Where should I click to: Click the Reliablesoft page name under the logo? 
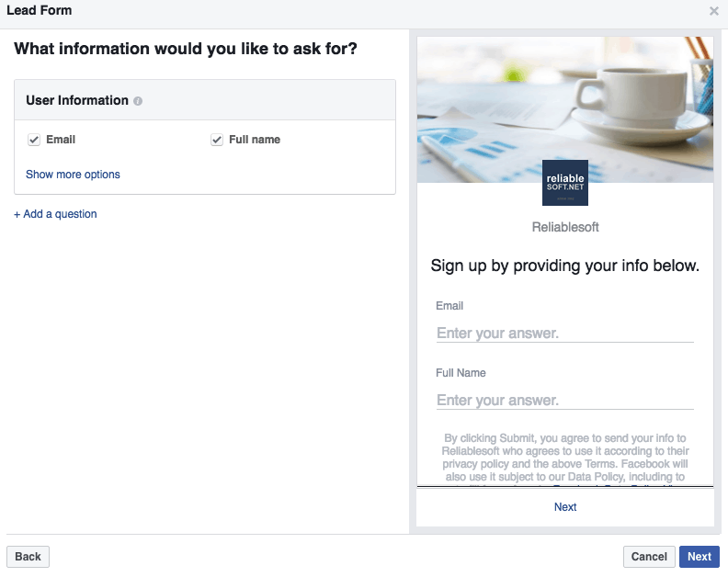pyautogui.click(x=565, y=227)
